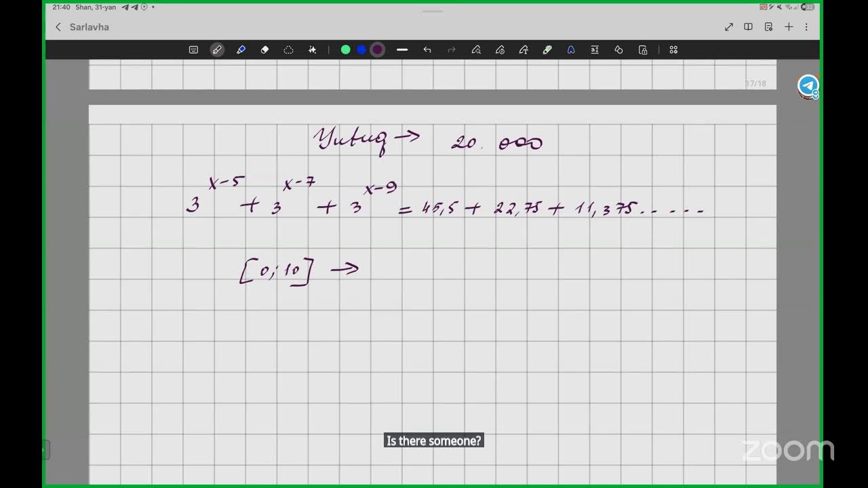Click the Sarlavha note title
The width and height of the screenshot is (868, 488).
tap(90, 27)
